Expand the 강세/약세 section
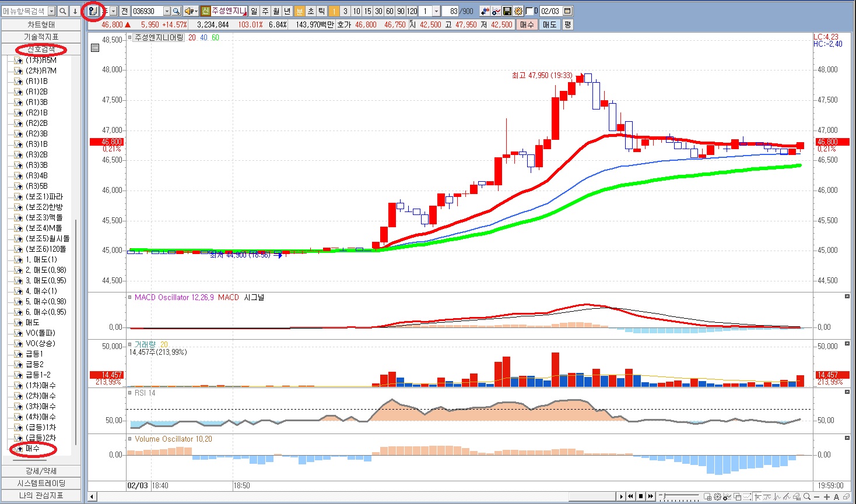Screen dimensions: 856x504 [x=41, y=471]
